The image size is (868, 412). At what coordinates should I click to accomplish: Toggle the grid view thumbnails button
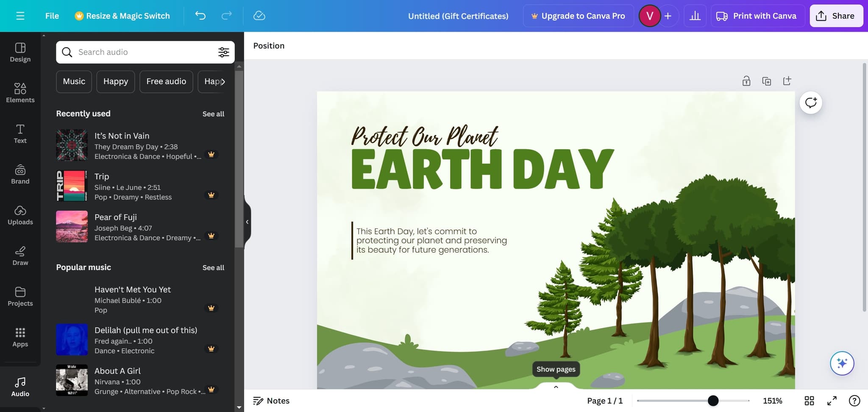click(809, 401)
